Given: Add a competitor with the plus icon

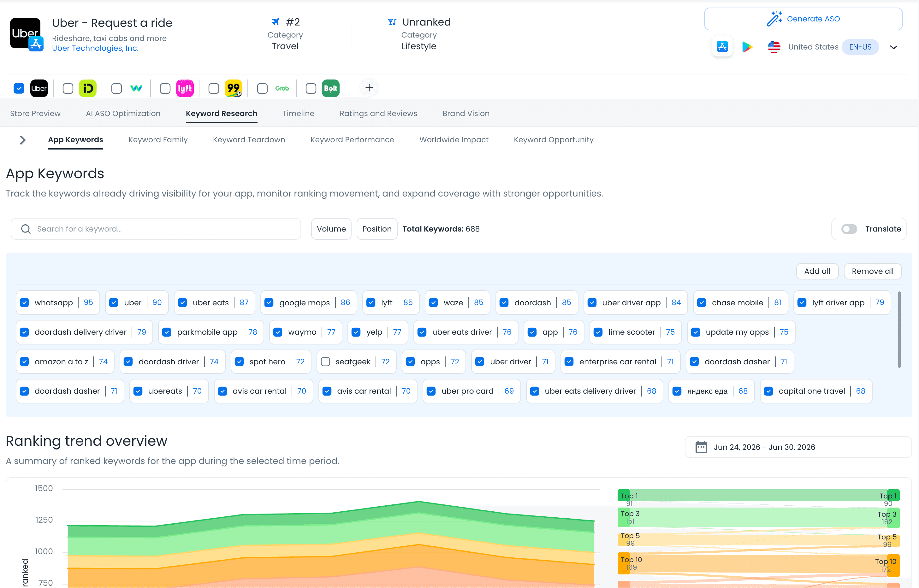Looking at the screenshot, I should point(369,88).
